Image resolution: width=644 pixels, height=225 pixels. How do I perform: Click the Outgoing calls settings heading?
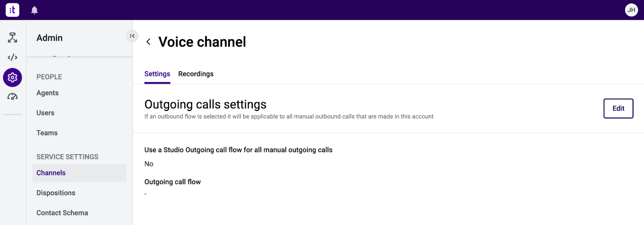pos(205,105)
